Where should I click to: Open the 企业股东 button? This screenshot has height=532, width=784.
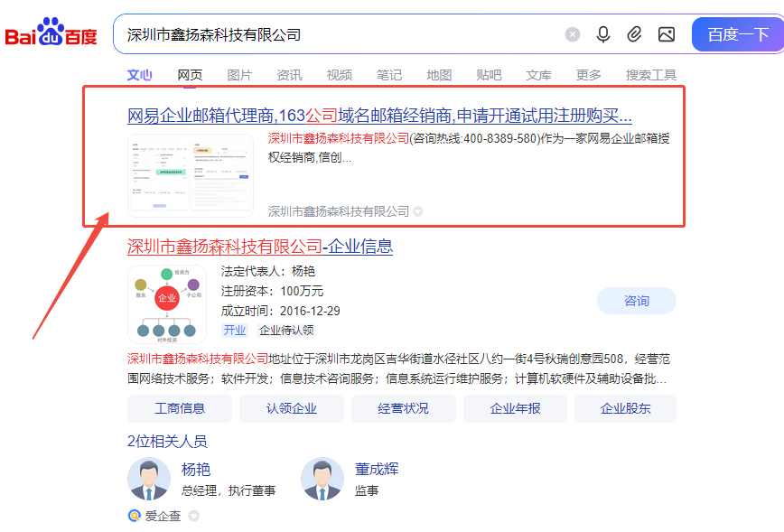pyautogui.click(x=626, y=408)
